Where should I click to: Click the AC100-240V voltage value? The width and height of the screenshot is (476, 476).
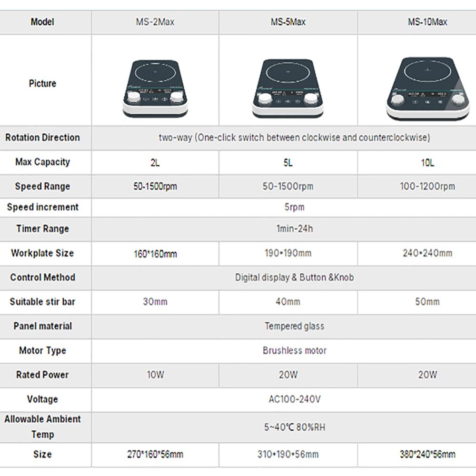point(295,399)
